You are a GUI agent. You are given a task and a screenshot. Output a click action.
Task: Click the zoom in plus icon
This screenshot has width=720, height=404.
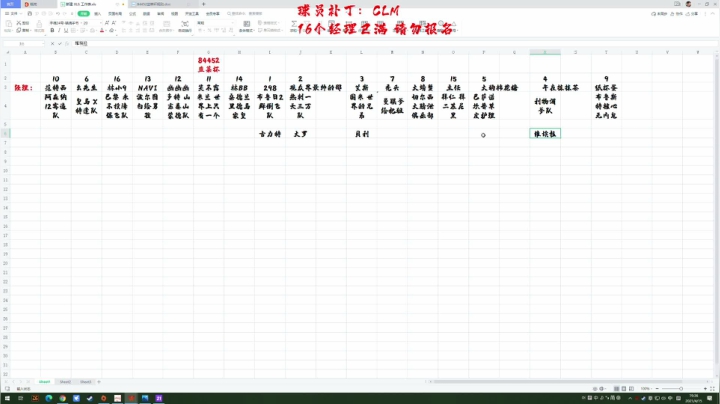click(705, 388)
